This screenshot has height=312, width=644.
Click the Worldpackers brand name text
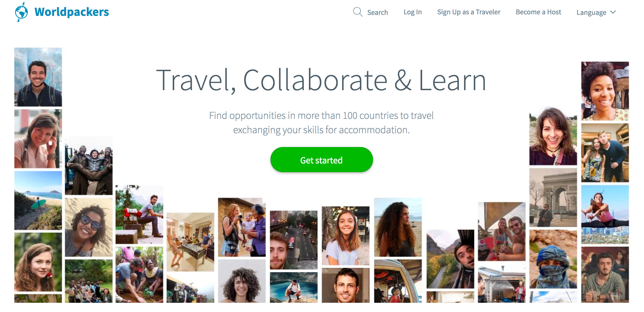(x=72, y=12)
